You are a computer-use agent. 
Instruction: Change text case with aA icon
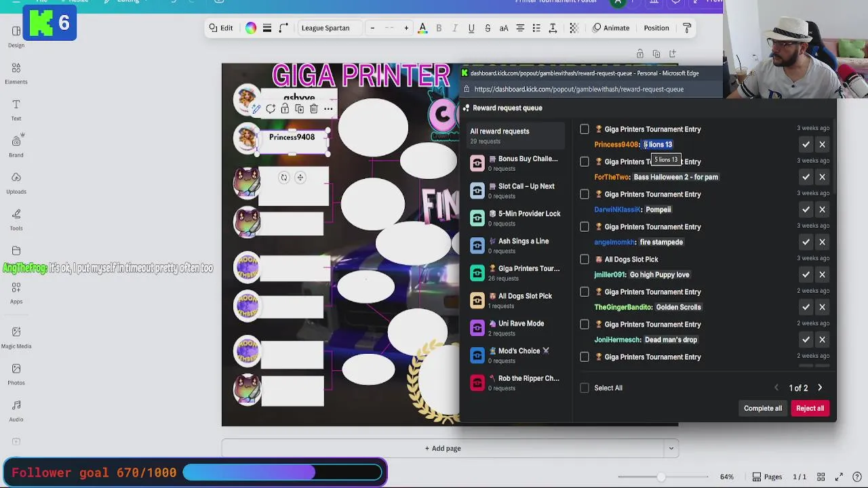504,28
